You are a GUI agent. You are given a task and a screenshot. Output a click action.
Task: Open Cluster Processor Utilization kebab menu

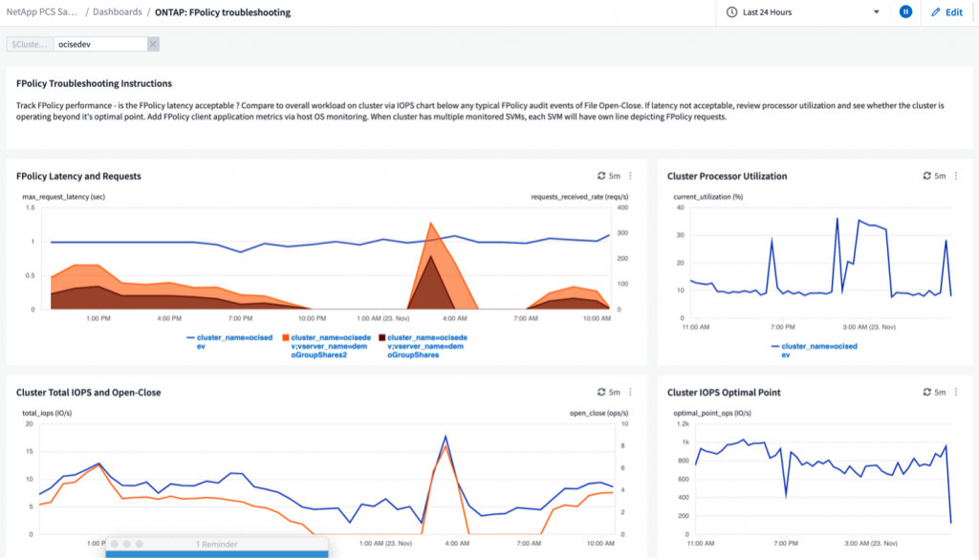click(x=955, y=176)
